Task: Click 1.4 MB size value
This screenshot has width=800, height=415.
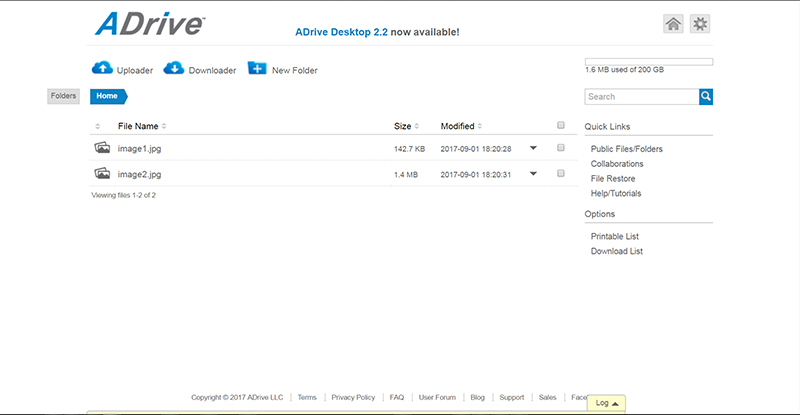Action: coord(406,175)
